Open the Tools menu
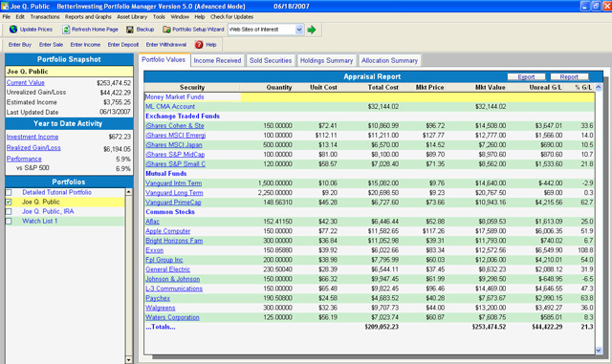Viewport: 612px width, 364px height. pyautogui.click(x=159, y=17)
